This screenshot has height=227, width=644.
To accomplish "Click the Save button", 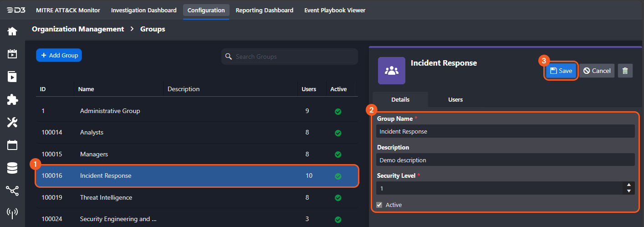I will pos(561,71).
